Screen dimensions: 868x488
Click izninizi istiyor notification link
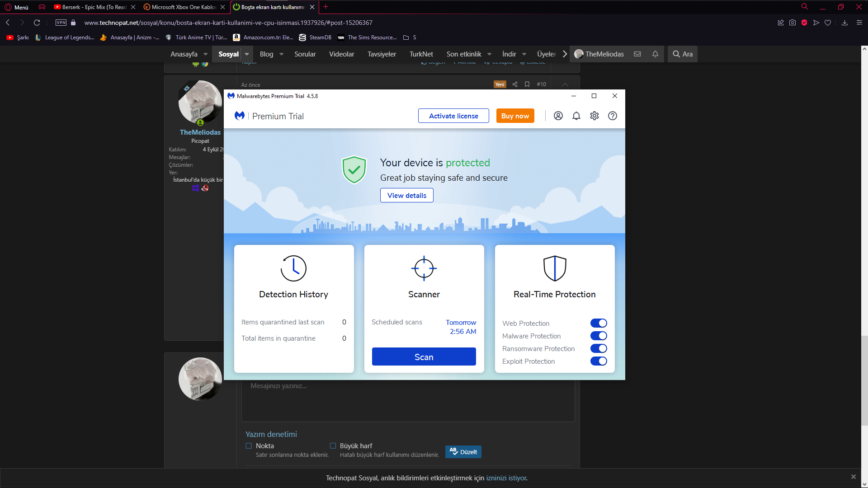click(x=506, y=478)
